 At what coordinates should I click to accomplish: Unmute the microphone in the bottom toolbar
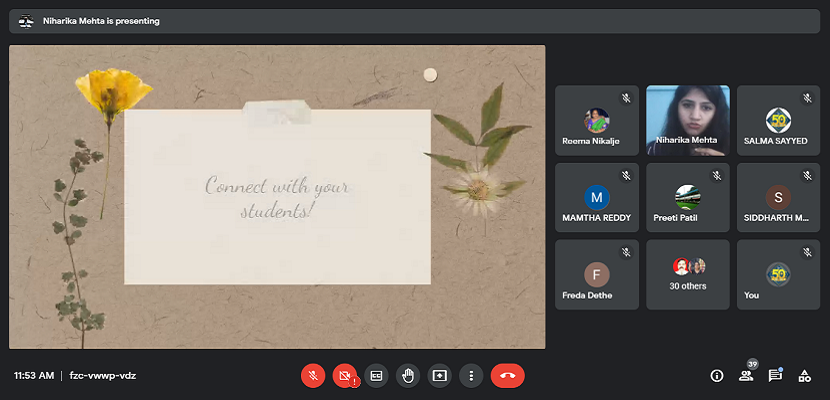[x=313, y=375]
